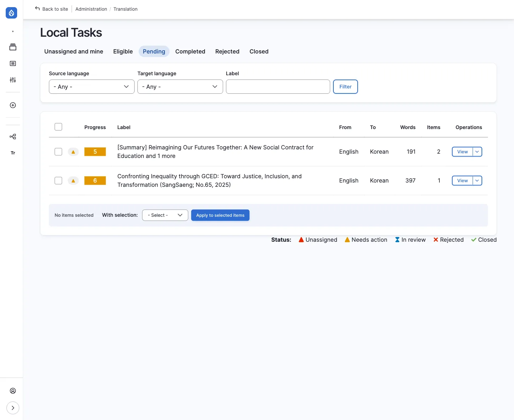
Task: Click inside the Label filter input field
Action: pyautogui.click(x=278, y=87)
